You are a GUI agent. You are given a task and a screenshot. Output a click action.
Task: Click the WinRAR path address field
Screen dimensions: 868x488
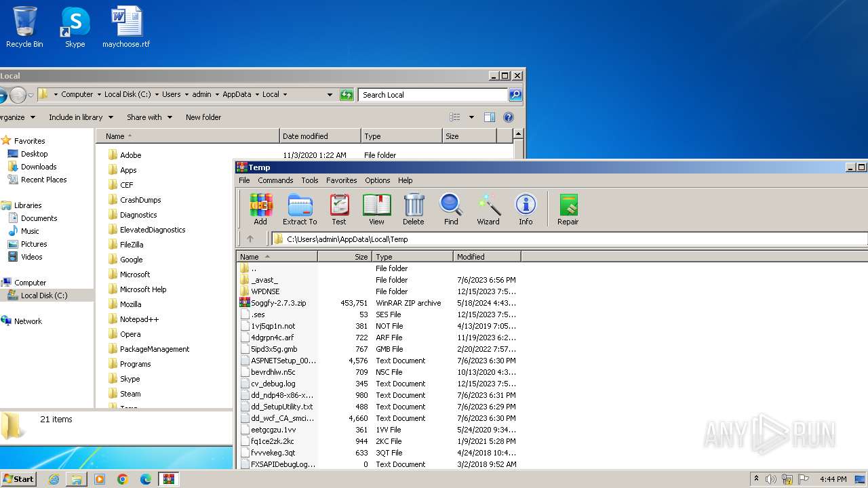[x=570, y=239]
